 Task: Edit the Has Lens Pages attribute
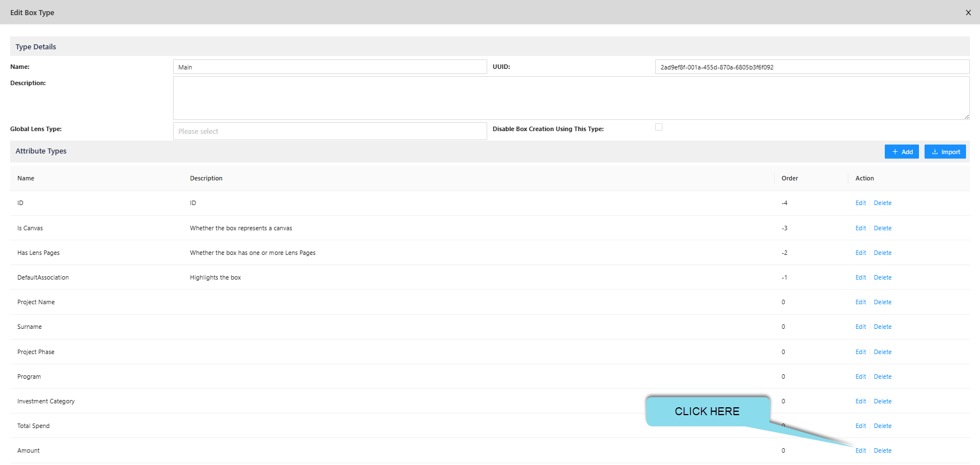860,253
